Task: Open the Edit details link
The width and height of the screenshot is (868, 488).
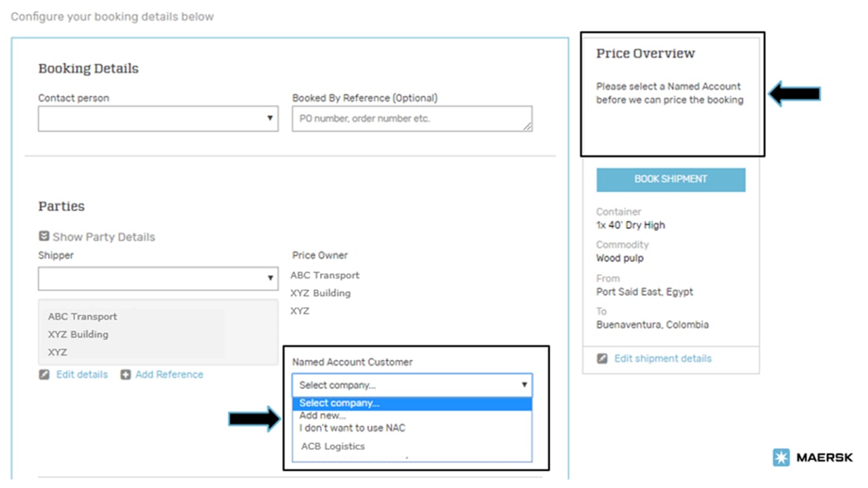Action: coord(82,375)
